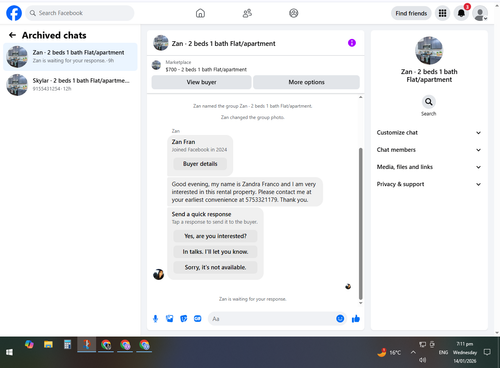Open the volume icon in system tray

423,360
